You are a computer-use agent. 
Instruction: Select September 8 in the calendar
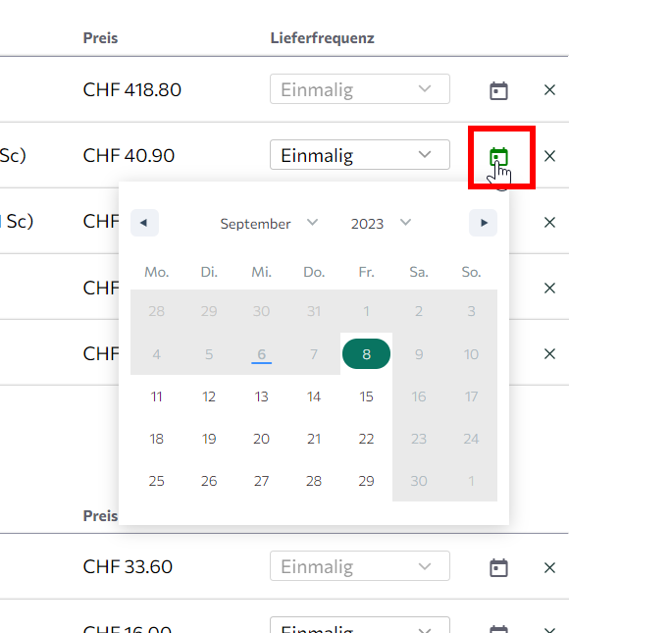coord(366,354)
